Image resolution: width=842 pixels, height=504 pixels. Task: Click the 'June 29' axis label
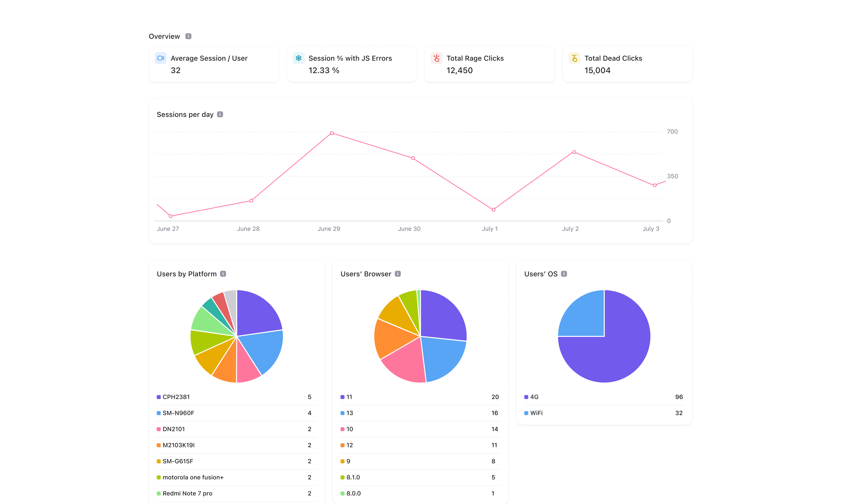pos(329,229)
